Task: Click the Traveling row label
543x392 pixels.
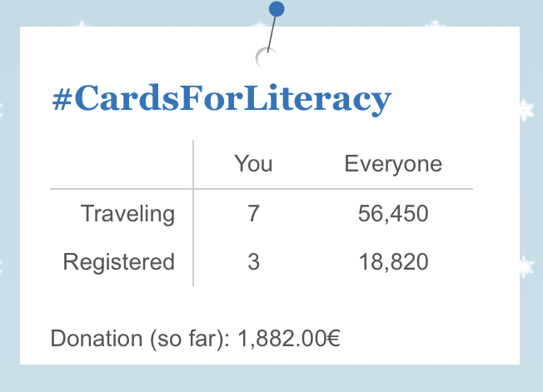Action: click(x=127, y=214)
